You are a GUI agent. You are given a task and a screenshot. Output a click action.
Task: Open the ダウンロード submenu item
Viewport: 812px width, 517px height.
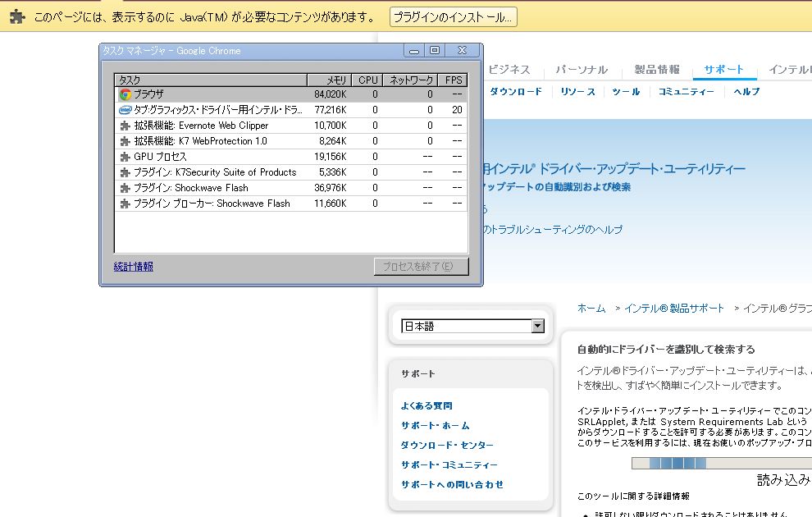tap(516, 92)
